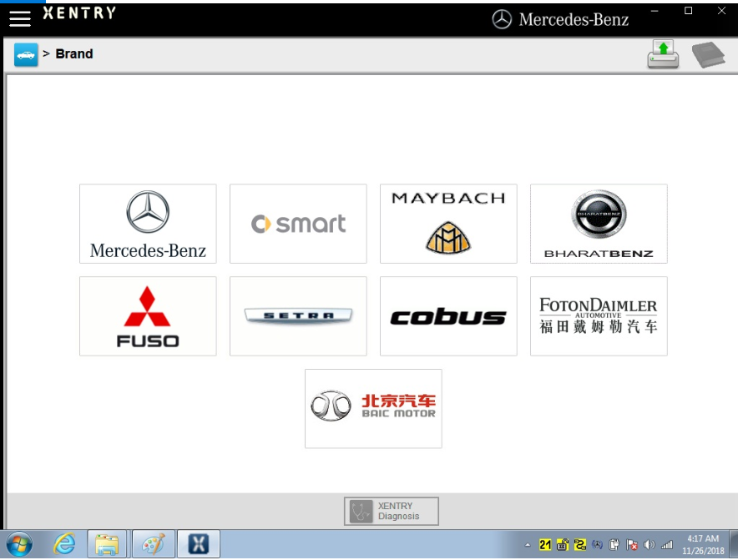Click the Mercedes star tray icon

[x=597, y=545]
